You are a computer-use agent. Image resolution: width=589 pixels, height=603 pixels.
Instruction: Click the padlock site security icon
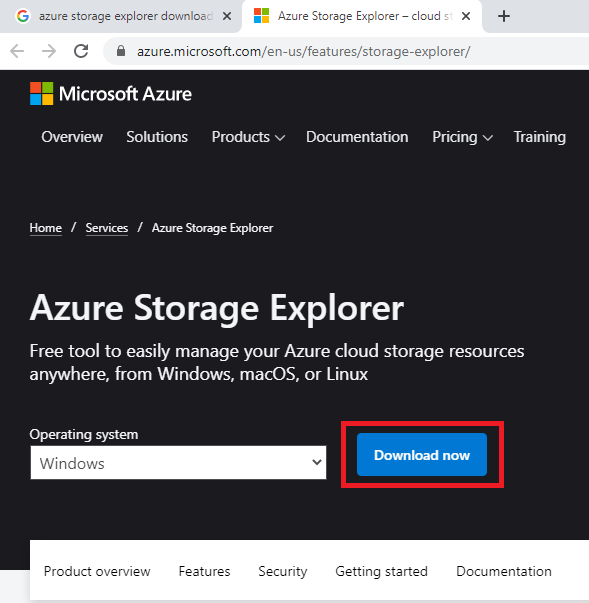[121, 51]
